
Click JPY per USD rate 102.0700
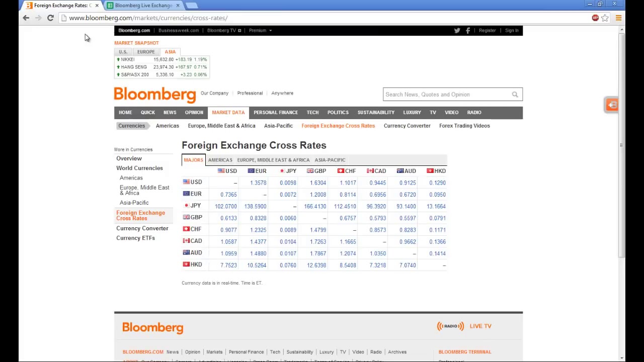(225, 206)
